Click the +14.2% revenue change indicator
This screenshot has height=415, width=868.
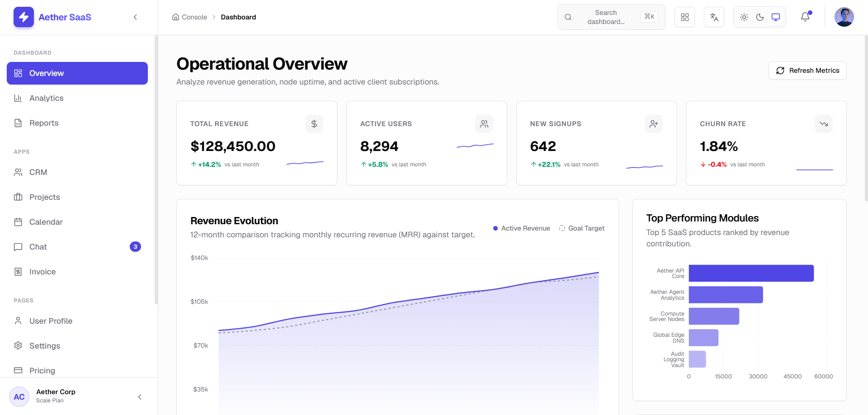pyautogui.click(x=206, y=165)
